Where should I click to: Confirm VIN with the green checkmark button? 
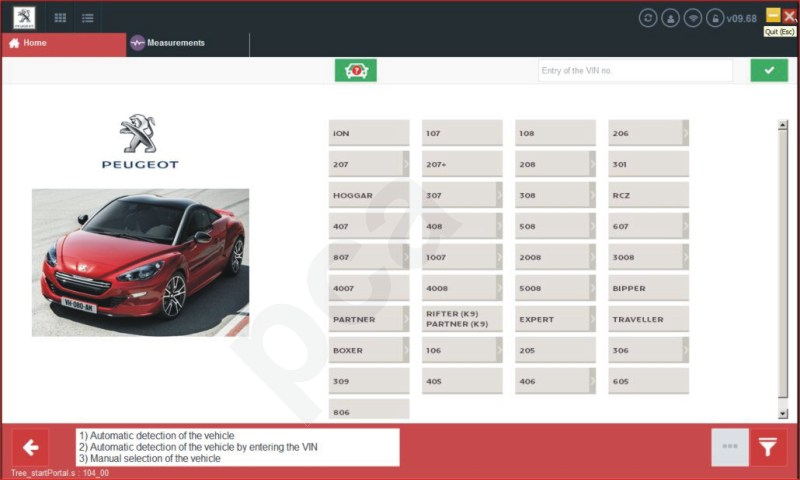(x=769, y=70)
